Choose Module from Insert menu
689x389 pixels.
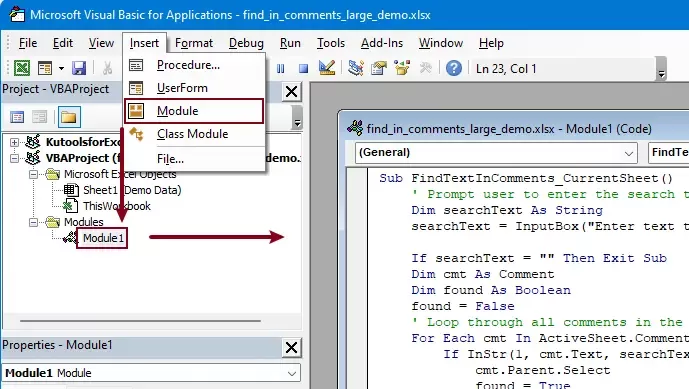click(194, 111)
